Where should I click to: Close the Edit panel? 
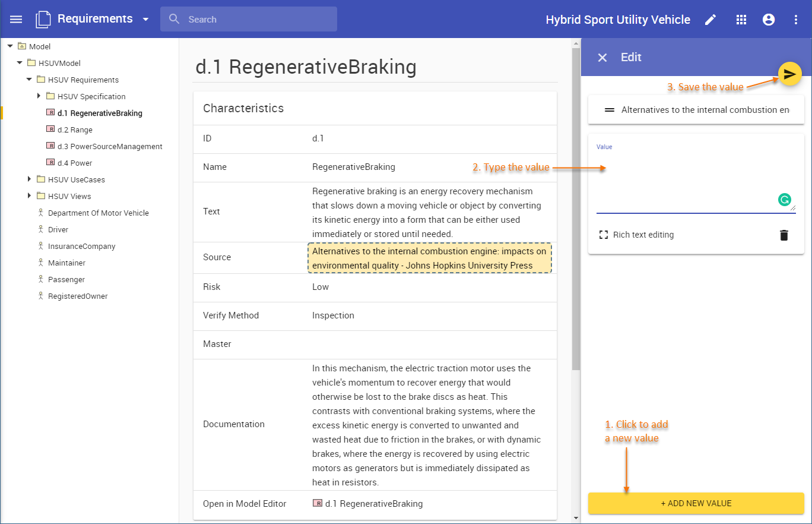tap(602, 58)
